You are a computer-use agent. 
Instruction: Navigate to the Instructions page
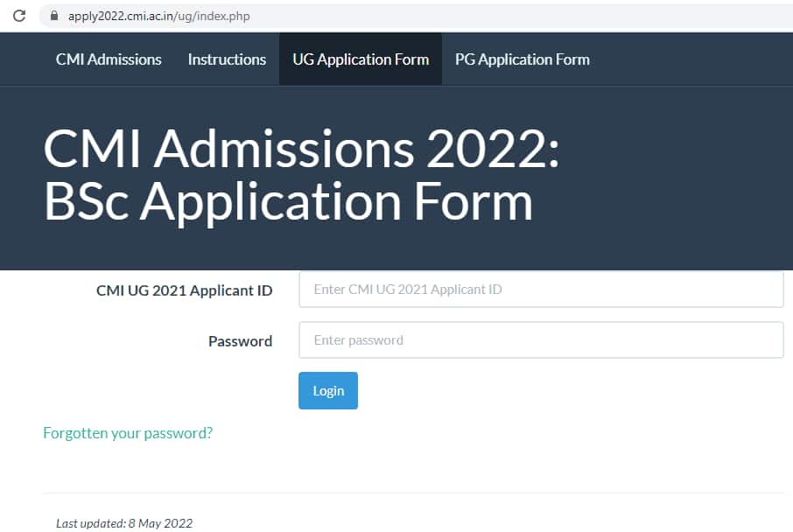point(227,59)
